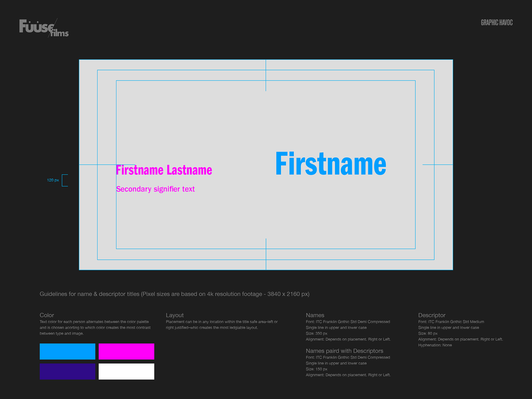Click the blue color swatch

pyautogui.click(x=67, y=351)
